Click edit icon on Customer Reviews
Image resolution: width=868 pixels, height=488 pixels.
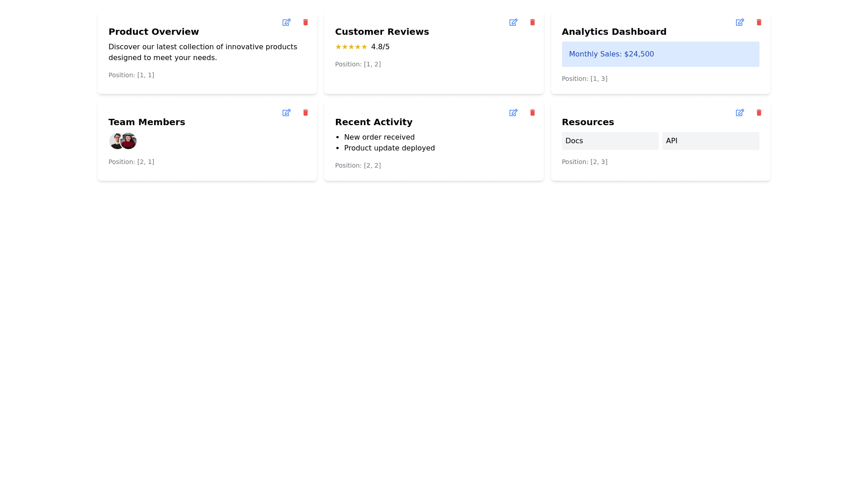pos(513,22)
